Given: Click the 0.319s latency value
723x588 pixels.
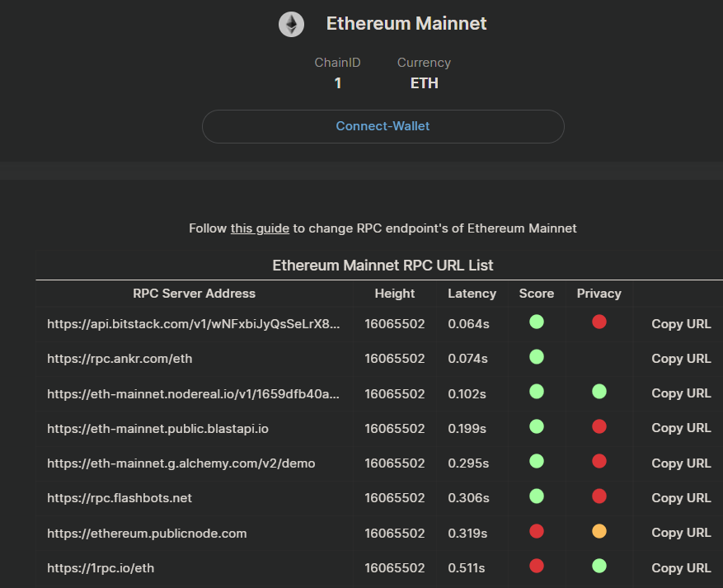Looking at the screenshot, I should click(467, 533).
